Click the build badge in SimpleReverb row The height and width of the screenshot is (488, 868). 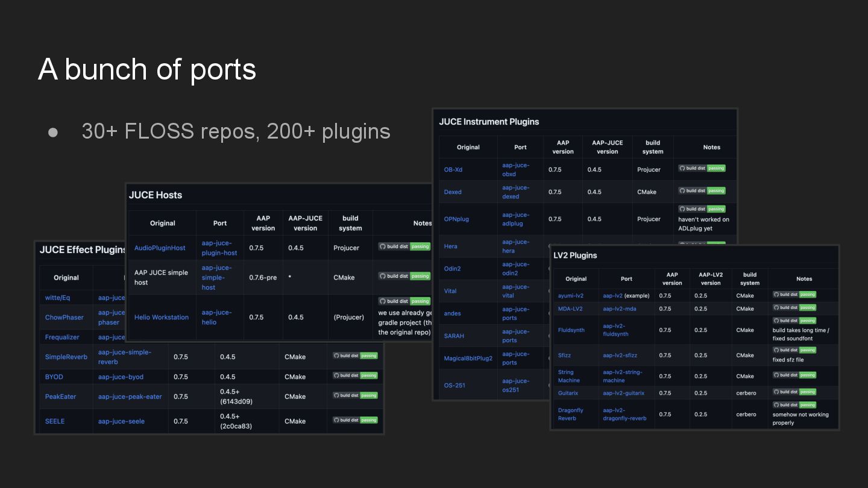pos(356,355)
